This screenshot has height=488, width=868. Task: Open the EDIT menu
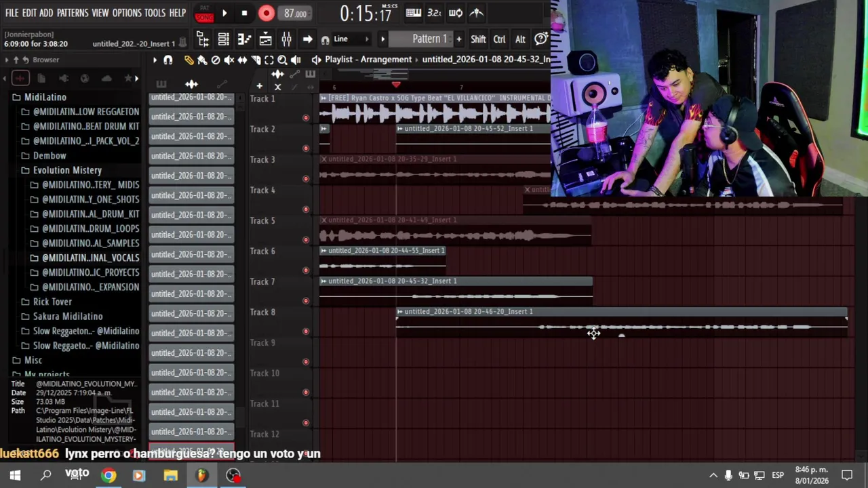click(x=29, y=13)
